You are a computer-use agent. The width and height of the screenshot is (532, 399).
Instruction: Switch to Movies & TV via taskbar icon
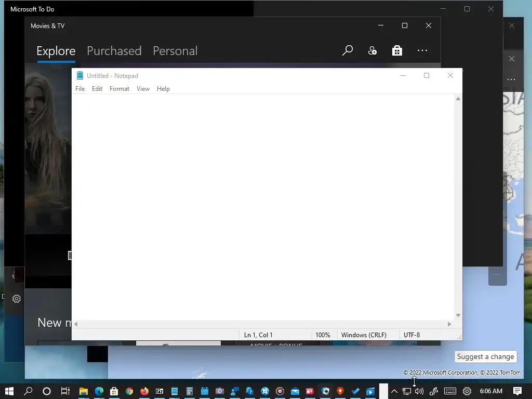click(370, 391)
